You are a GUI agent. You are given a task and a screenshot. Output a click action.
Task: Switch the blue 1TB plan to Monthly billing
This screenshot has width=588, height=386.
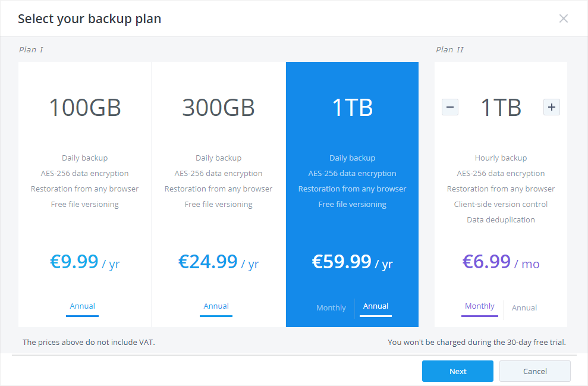[x=331, y=307]
